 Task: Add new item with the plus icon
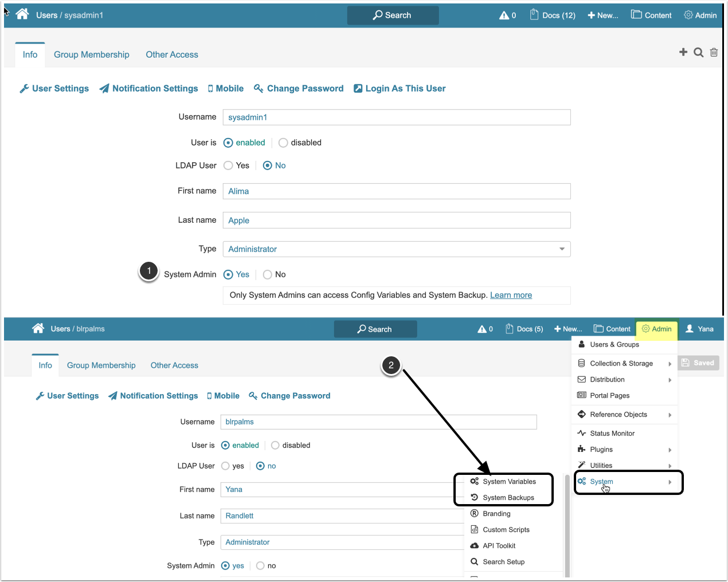(x=683, y=52)
